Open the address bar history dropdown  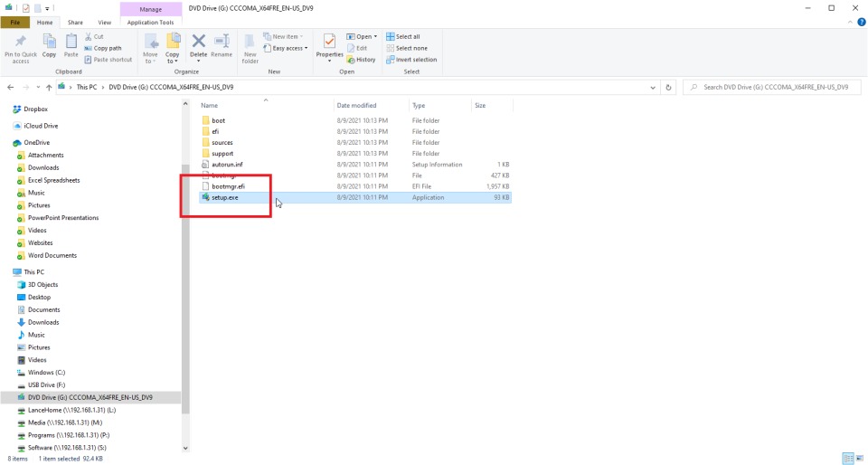click(654, 88)
